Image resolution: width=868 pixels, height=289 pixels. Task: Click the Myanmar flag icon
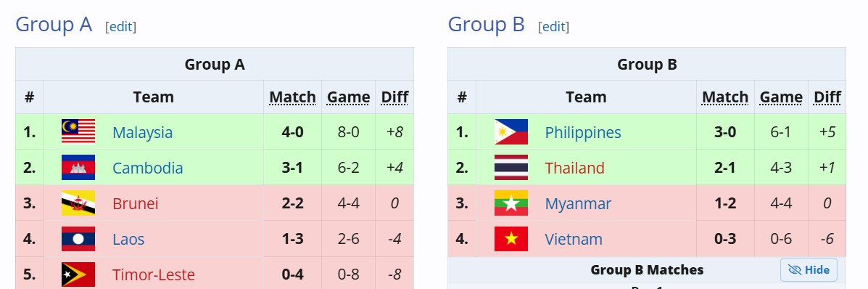511,203
